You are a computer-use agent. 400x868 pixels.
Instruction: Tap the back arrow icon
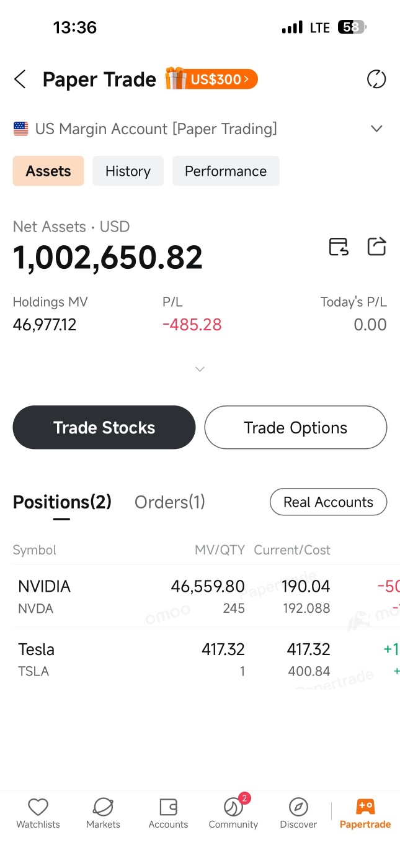click(20, 79)
